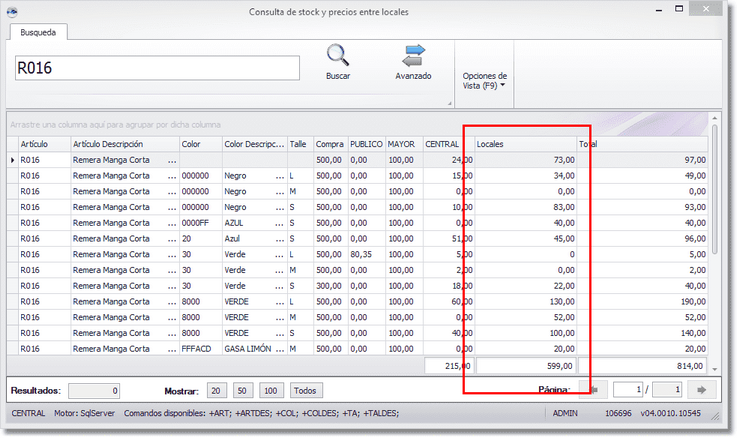Sort by Artículo column header
The width and height of the screenshot is (737, 438).
pos(44,144)
